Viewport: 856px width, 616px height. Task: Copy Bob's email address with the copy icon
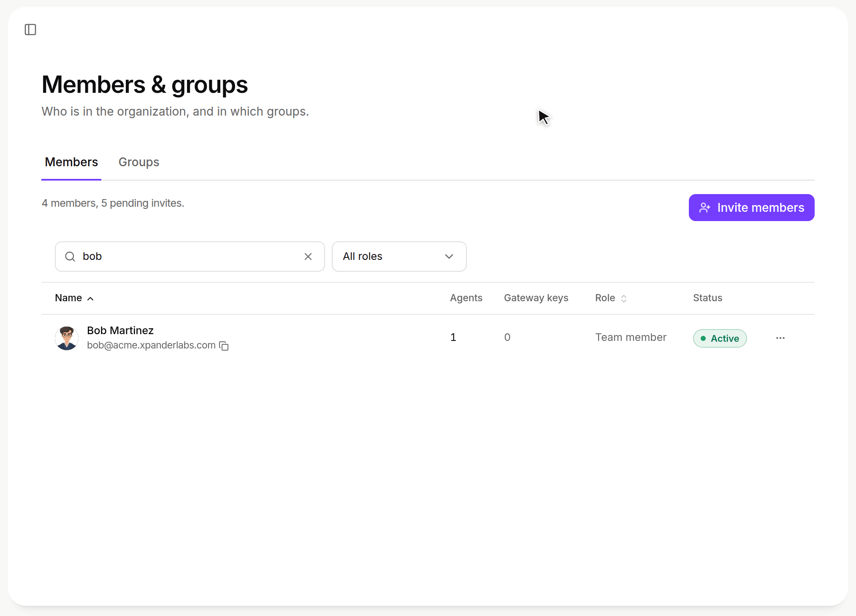click(224, 346)
